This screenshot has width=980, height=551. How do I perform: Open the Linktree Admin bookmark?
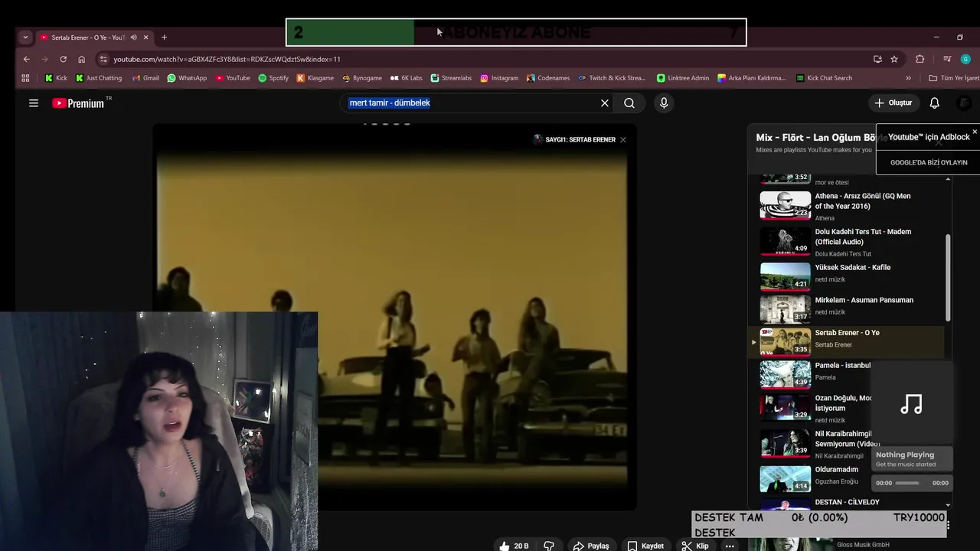683,78
